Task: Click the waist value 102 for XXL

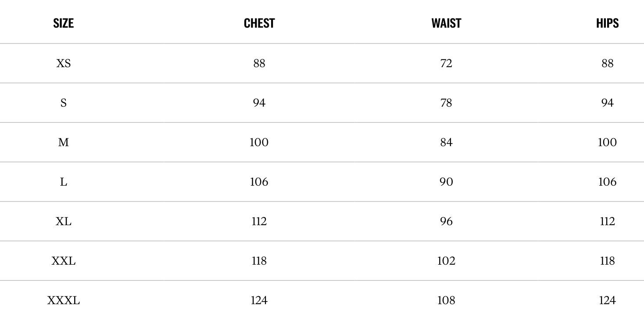Action: [x=446, y=261]
